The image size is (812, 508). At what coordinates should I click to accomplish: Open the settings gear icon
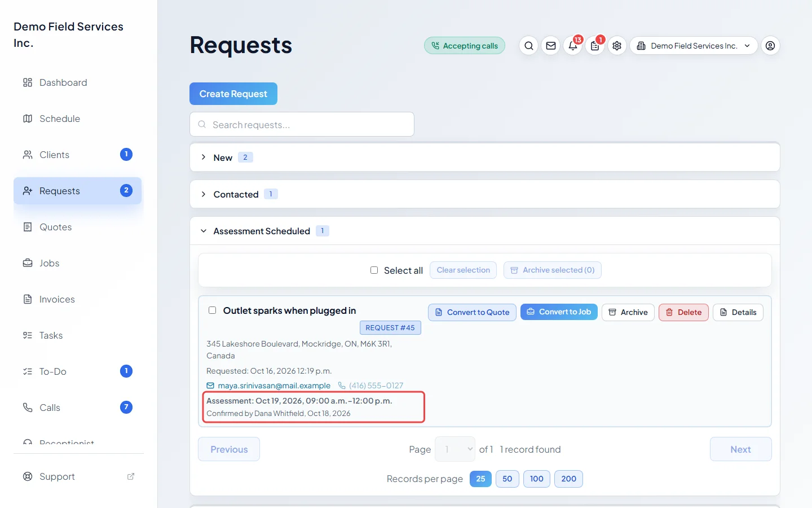tap(617, 46)
